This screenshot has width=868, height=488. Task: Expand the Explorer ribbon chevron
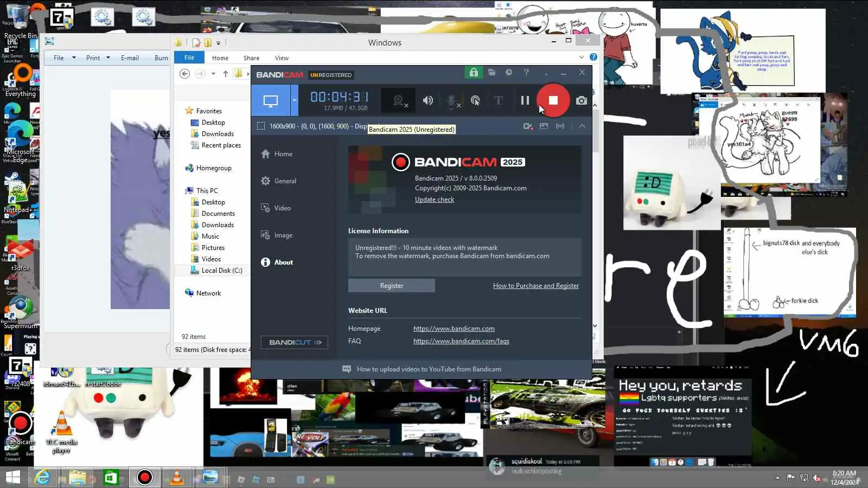(582, 57)
